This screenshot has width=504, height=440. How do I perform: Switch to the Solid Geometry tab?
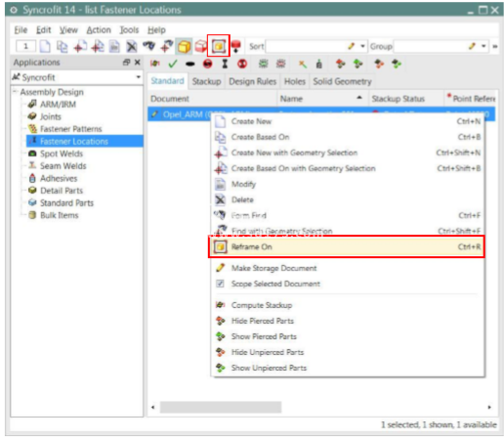(342, 81)
